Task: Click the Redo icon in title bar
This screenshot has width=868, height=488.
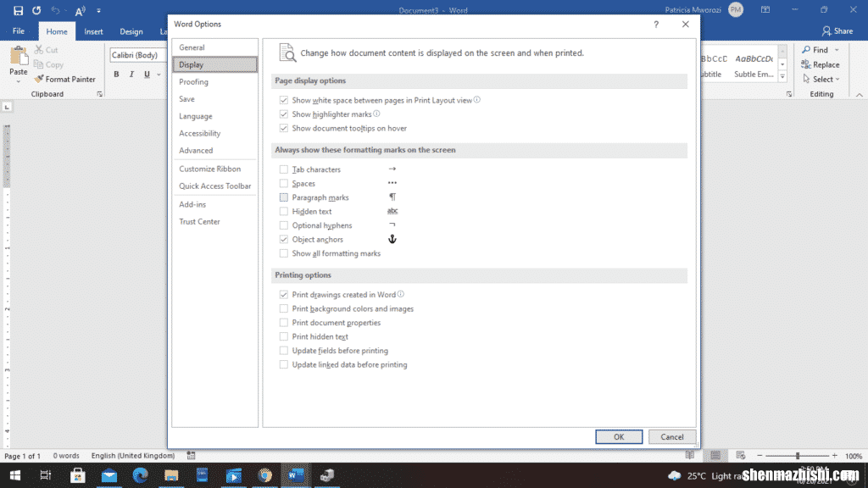Action: (36, 10)
